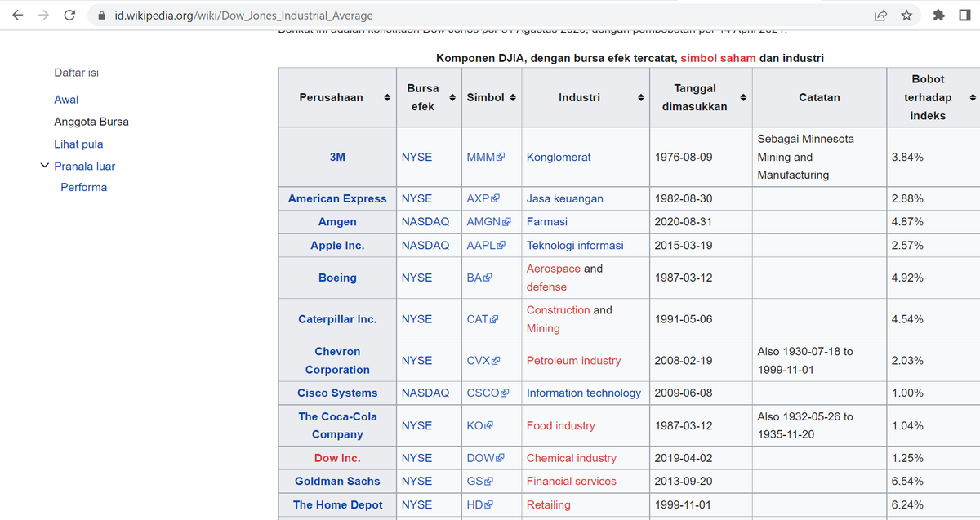Share this page from address bar
Viewport: 980px width, 520px height.
click(x=881, y=16)
